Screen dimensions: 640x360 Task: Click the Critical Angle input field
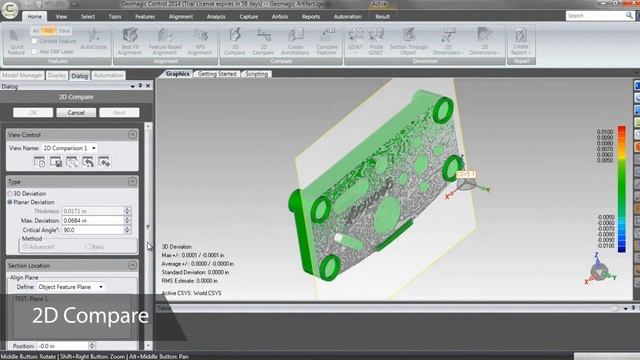pyautogui.click(x=93, y=230)
